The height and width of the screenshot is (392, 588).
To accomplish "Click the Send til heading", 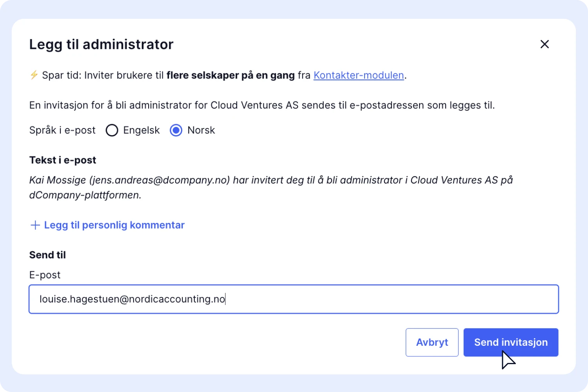I will pyautogui.click(x=47, y=255).
